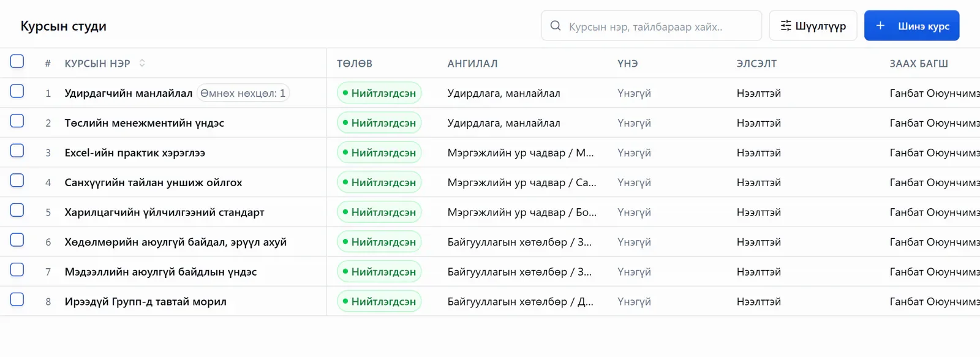
Task: Click the search magnifier icon
Action: [x=556, y=26]
